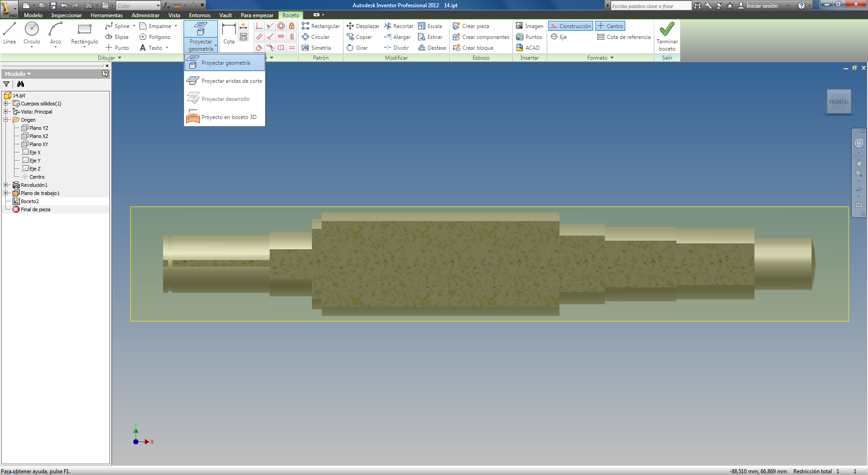Apply the tangent constraint icon
The width and height of the screenshot is (868, 475).
coord(259,48)
